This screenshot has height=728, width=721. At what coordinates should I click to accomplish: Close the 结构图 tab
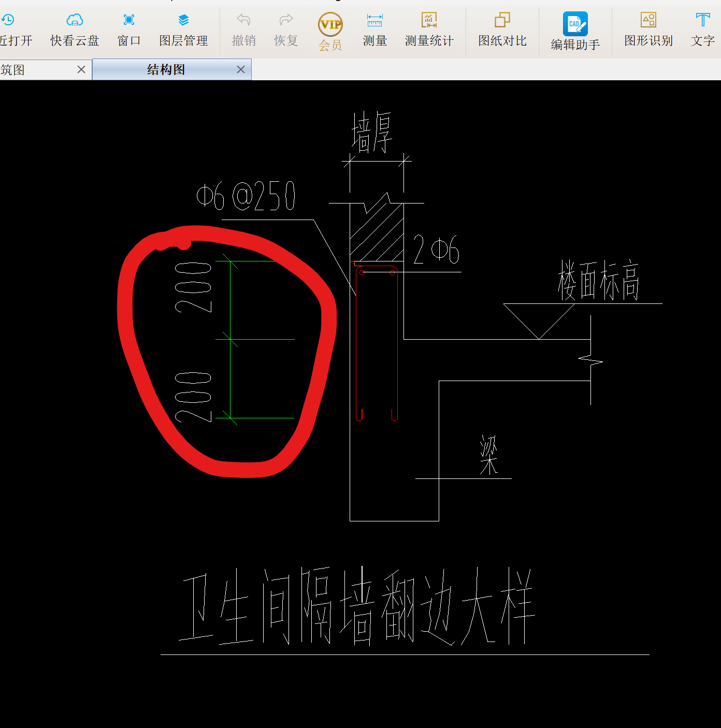241,69
